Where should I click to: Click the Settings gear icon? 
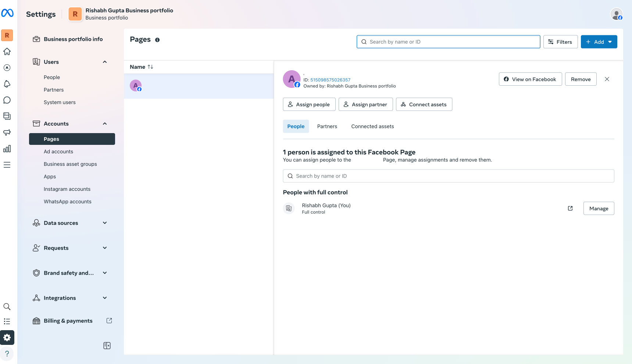[x=7, y=338]
